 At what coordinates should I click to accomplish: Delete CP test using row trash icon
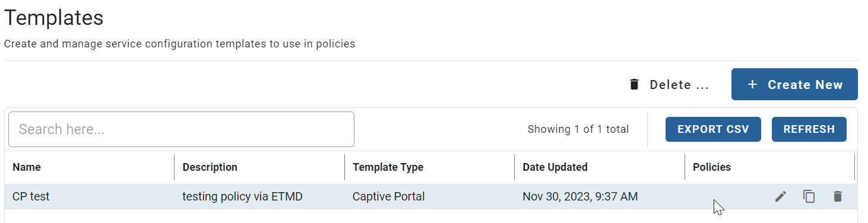(x=838, y=196)
